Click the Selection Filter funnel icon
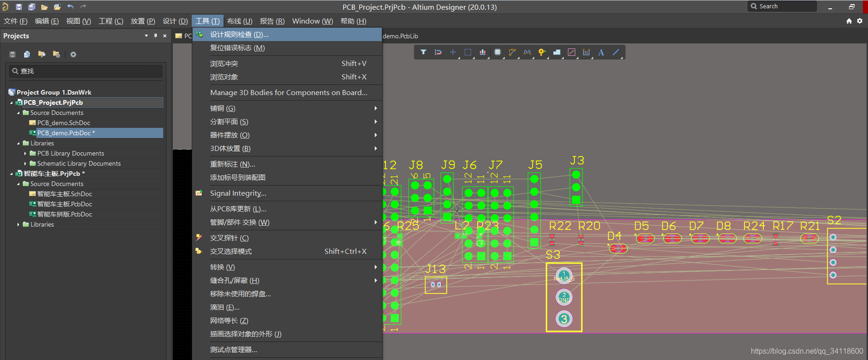 (x=423, y=52)
